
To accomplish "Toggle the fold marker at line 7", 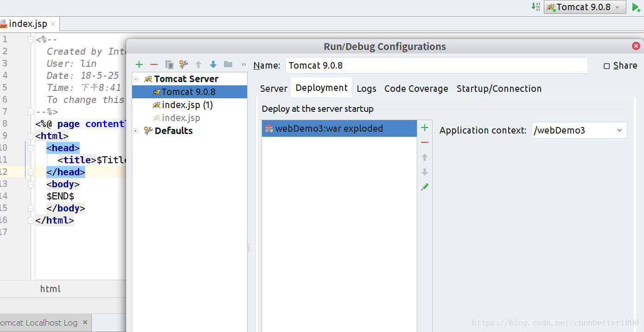I will (x=31, y=112).
